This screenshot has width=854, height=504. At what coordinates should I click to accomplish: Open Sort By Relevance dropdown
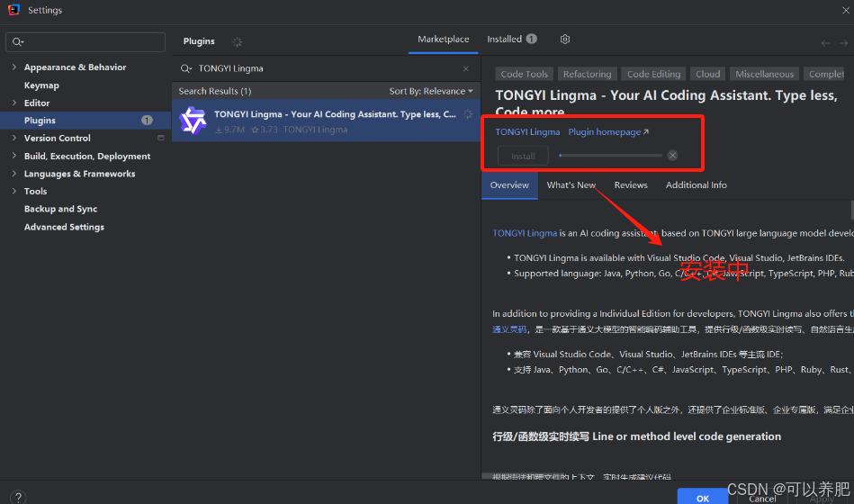coord(431,91)
